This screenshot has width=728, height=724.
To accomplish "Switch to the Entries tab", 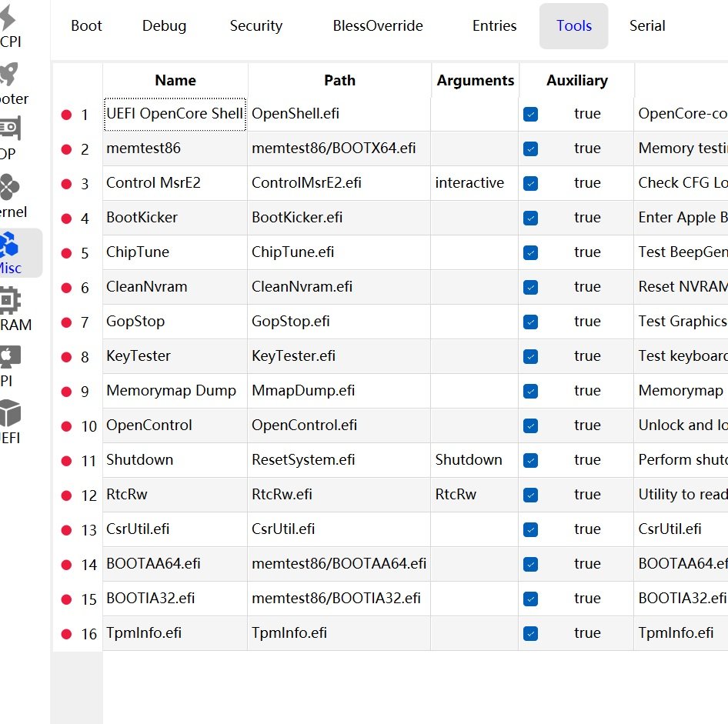I will (495, 25).
